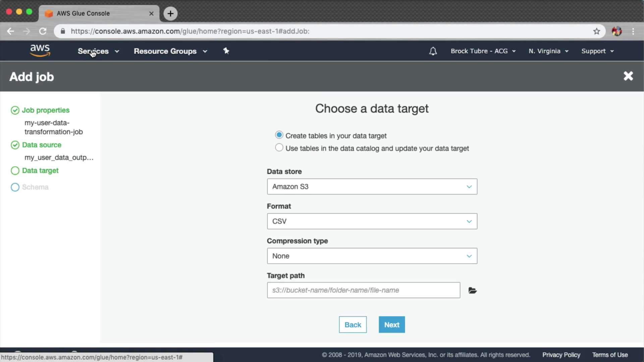The height and width of the screenshot is (362, 644).
Task: Reload the page with refresh icon
Action: coord(43,31)
